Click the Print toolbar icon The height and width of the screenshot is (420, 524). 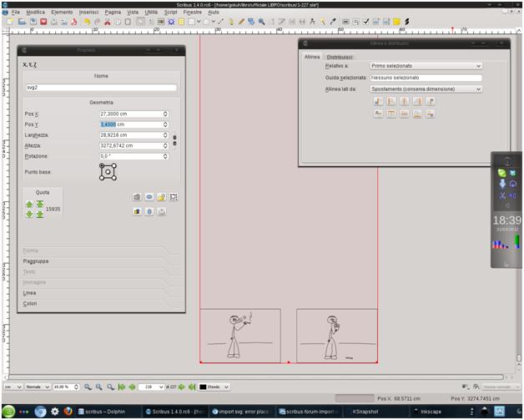pos(54,22)
